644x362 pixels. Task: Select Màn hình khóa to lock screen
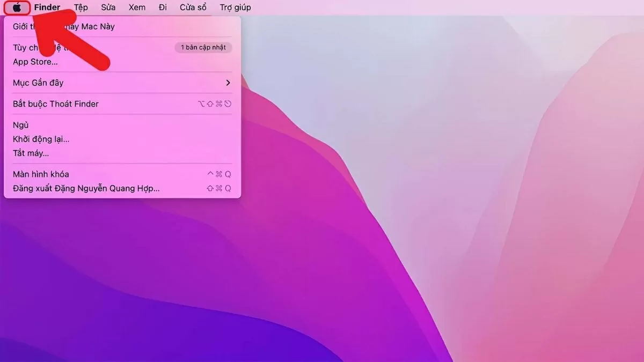click(41, 174)
